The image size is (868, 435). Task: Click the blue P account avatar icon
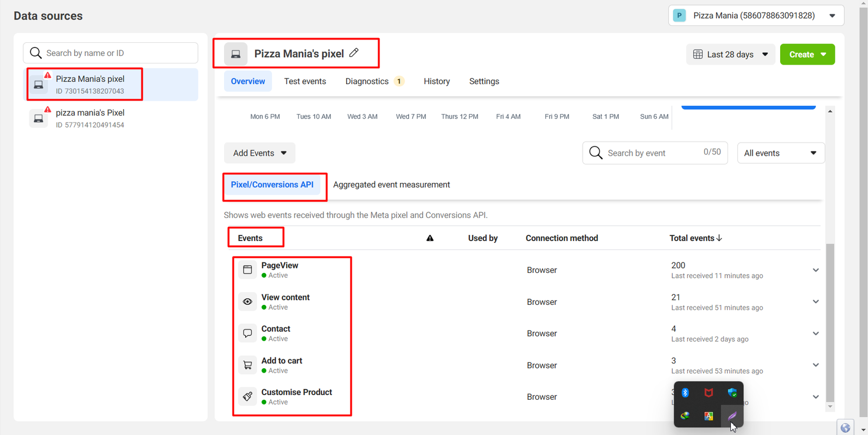pos(679,15)
